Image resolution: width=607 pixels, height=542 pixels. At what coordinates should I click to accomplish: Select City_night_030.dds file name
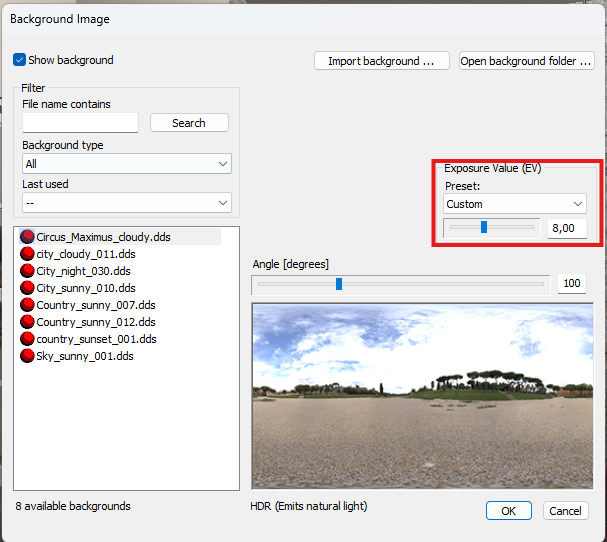pos(83,271)
